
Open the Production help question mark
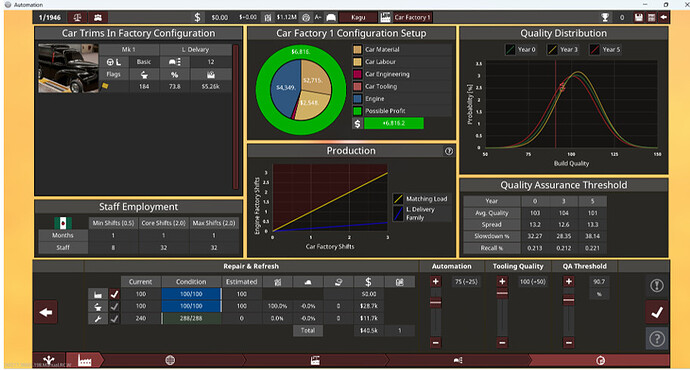tap(448, 151)
